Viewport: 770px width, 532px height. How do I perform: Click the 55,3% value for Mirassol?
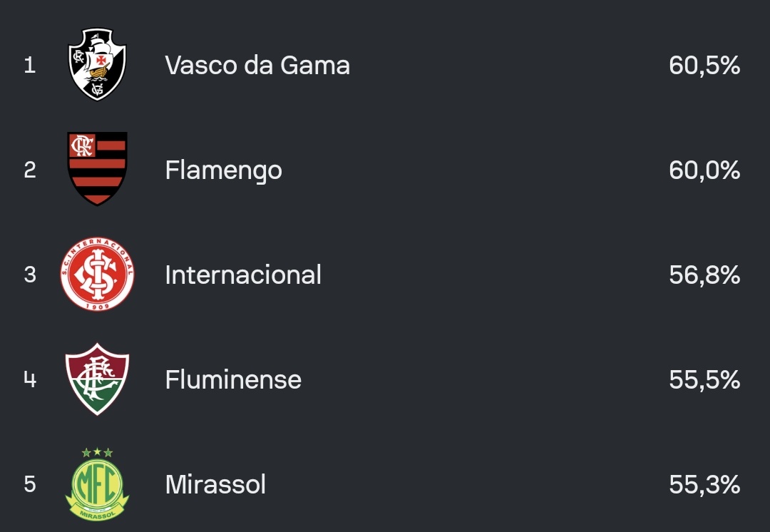click(704, 485)
